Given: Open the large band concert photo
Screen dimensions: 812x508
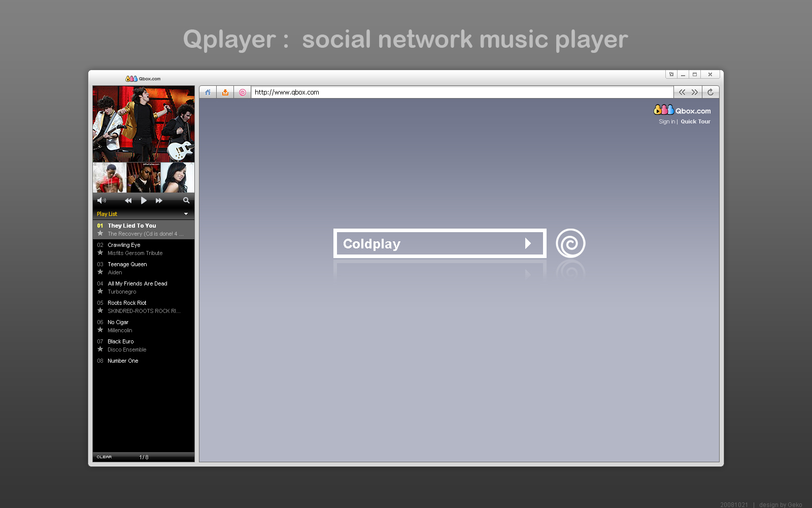Looking at the screenshot, I should point(144,124).
